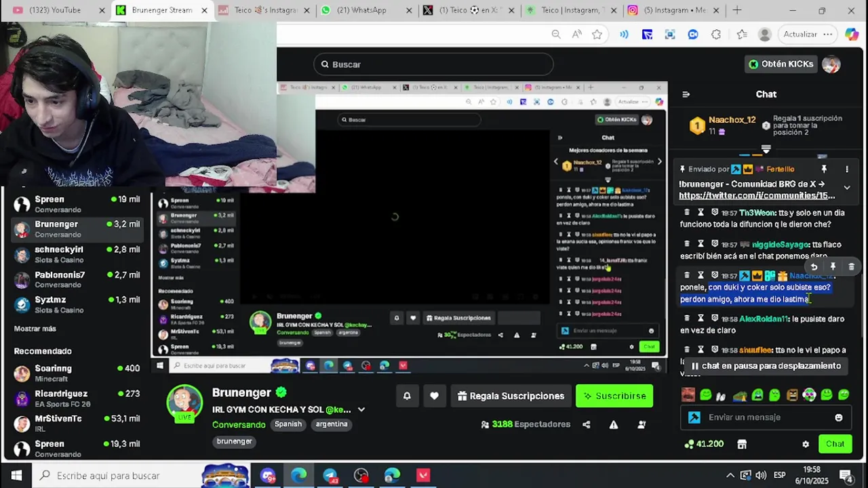The height and width of the screenshot is (488, 868).
Task: Open the shop icon below the chat
Action: pyautogui.click(x=742, y=444)
